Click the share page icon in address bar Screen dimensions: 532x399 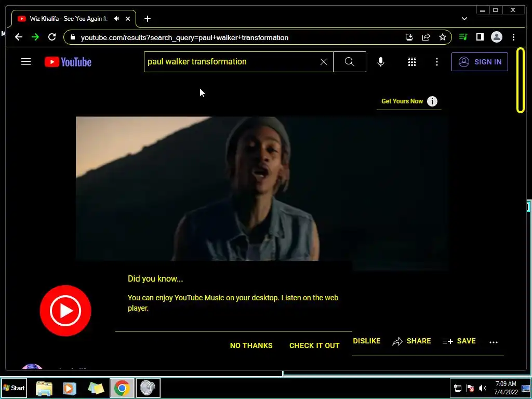click(x=426, y=37)
